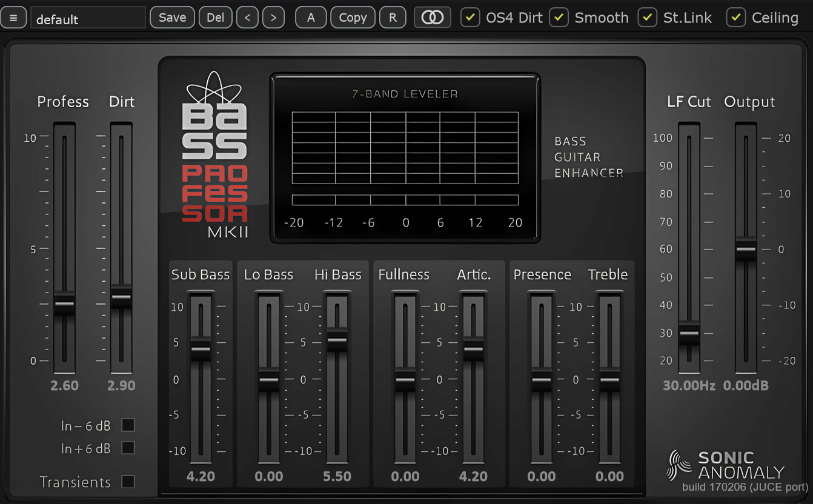The image size is (813, 504).
Task: Click the 7-Band Leveler meter display
Action: (405, 158)
